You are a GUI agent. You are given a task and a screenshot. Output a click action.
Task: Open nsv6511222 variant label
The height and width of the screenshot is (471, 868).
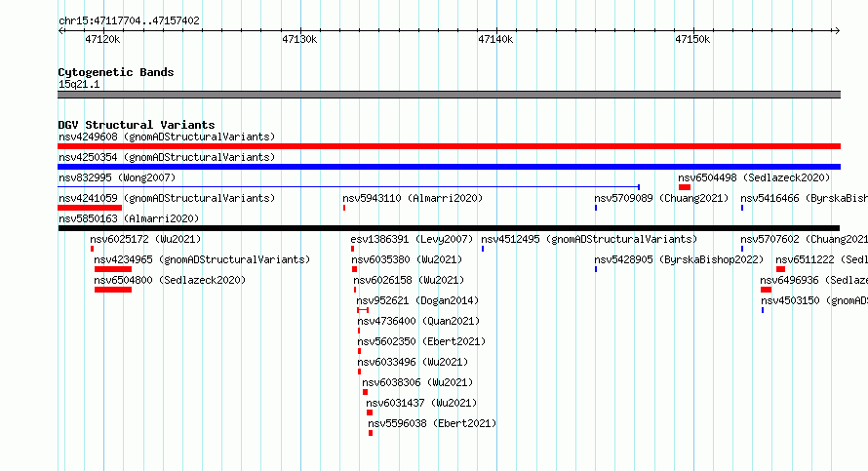point(821,259)
